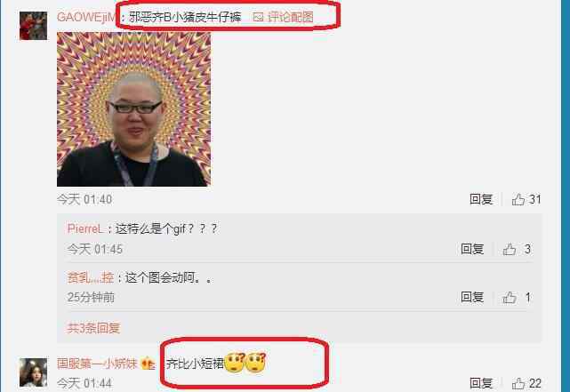The width and height of the screenshot is (570, 392).
Task: Expand 共3条回复 replies
Action: 93,328
